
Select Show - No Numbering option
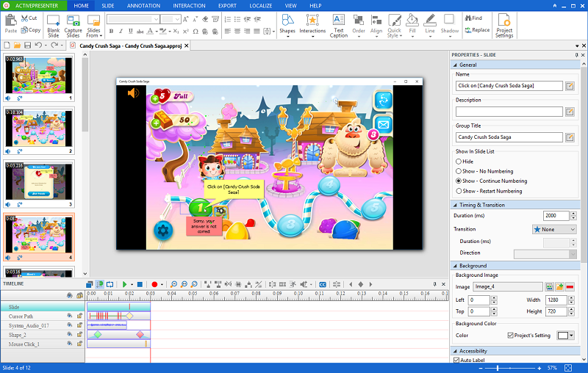(458, 171)
